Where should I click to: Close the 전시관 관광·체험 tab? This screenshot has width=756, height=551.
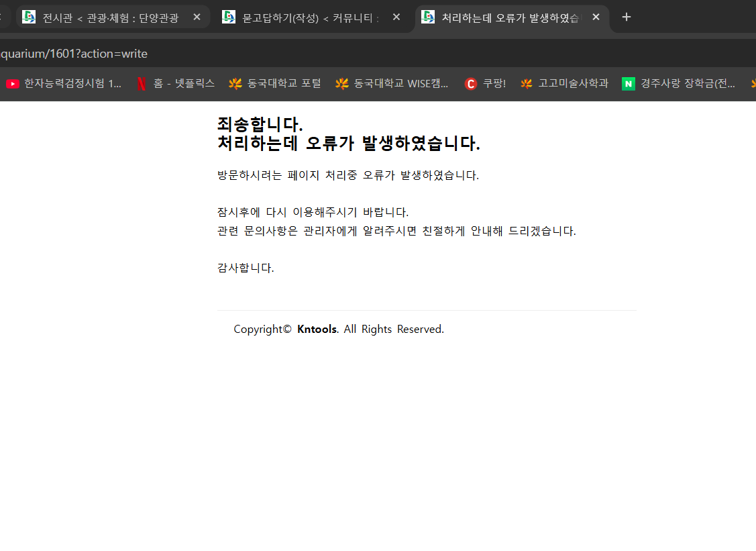197,17
